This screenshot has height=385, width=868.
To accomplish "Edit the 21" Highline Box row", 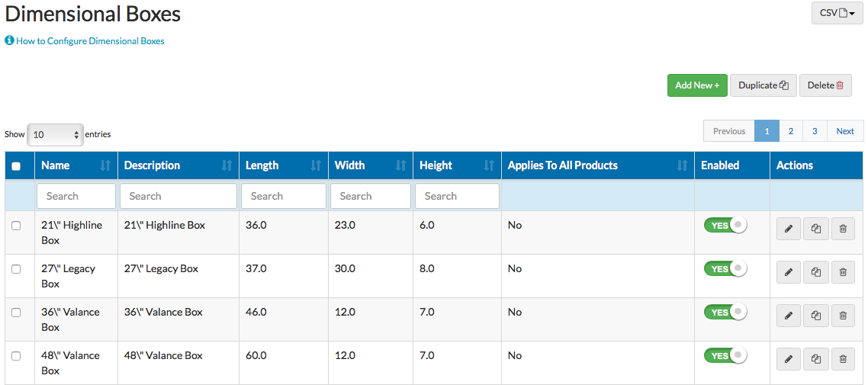I will [x=788, y=229].
